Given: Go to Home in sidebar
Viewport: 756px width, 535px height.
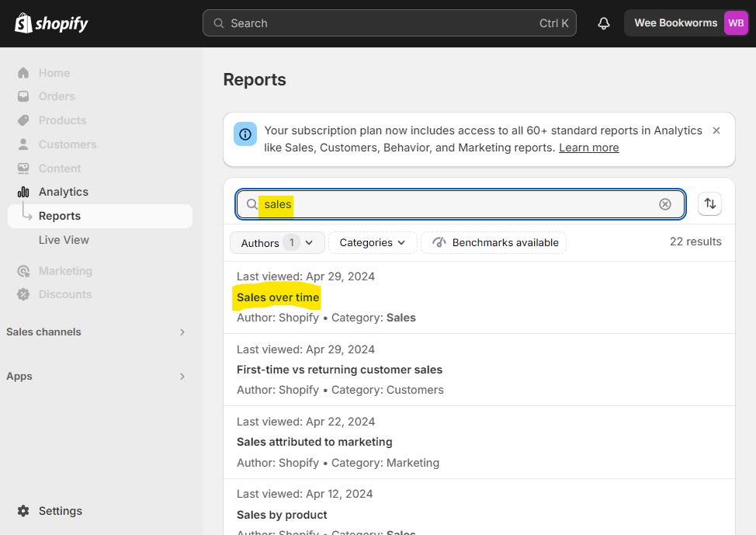Looking at the screenshot, I should coord(54,73).
